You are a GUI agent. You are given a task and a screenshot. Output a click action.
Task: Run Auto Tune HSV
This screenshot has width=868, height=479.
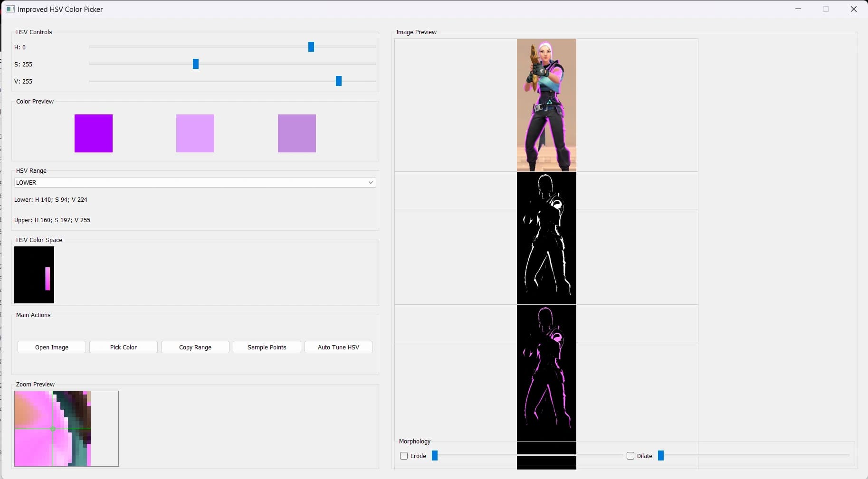pos(338,347)
